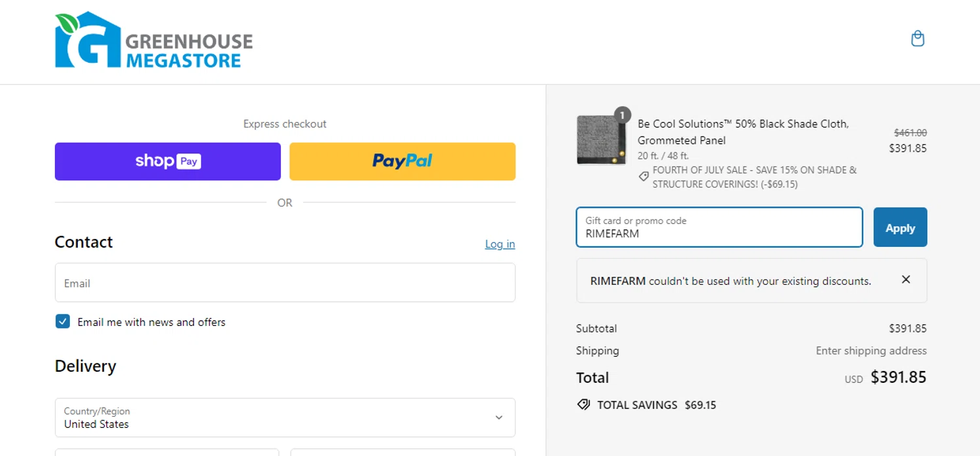The image size is (980, 456).
Task: Expand the Country/Region dropdown
Action: pos(285,417)
